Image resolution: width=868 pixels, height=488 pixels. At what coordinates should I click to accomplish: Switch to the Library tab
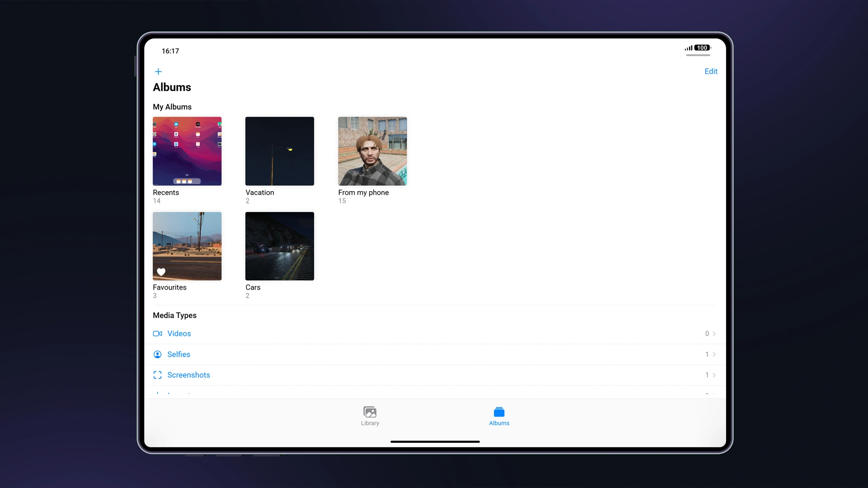[x=370, y=423]
